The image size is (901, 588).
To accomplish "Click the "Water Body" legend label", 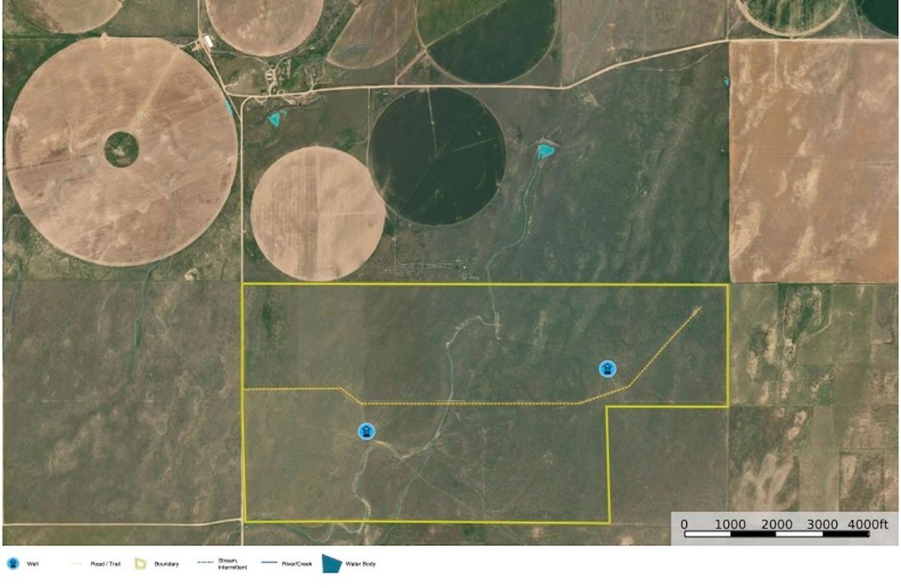I will tap(361, 564).
